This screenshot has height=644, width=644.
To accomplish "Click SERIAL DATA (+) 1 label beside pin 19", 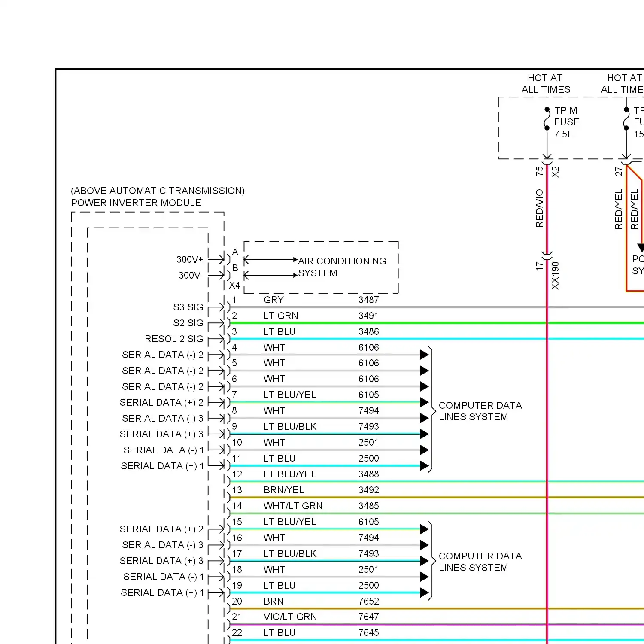I will [162, 592].
